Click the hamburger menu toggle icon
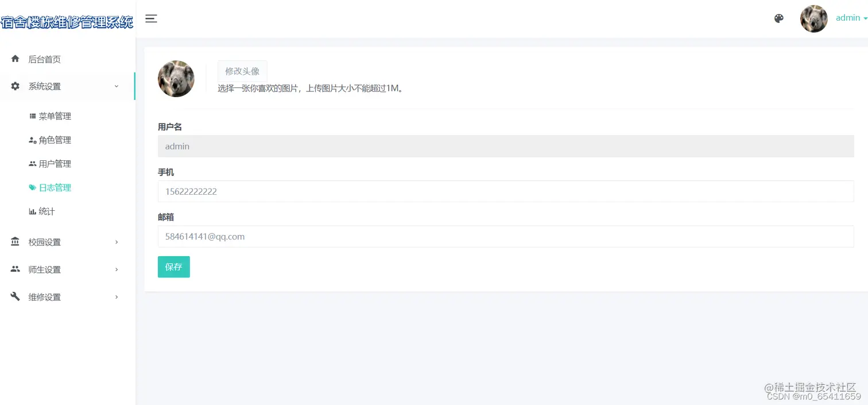This screenshot has width=868, height=405. click(151, 19)
